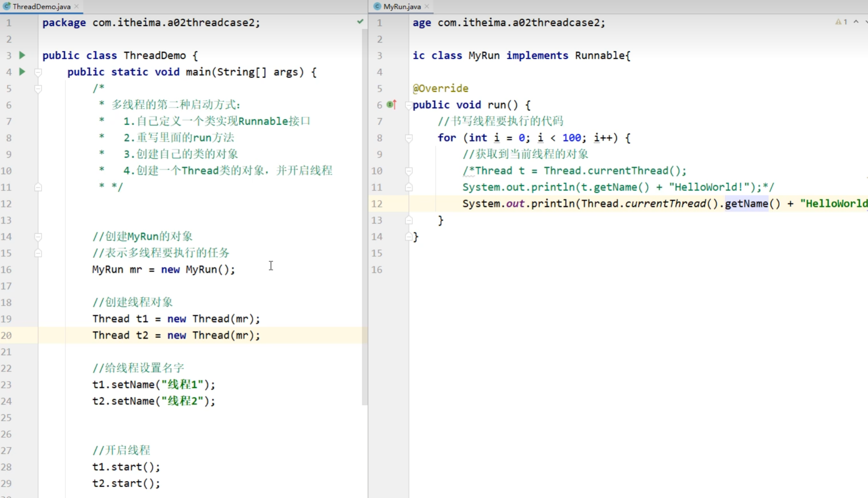Close the MyRun.java tab

(427, 6)
